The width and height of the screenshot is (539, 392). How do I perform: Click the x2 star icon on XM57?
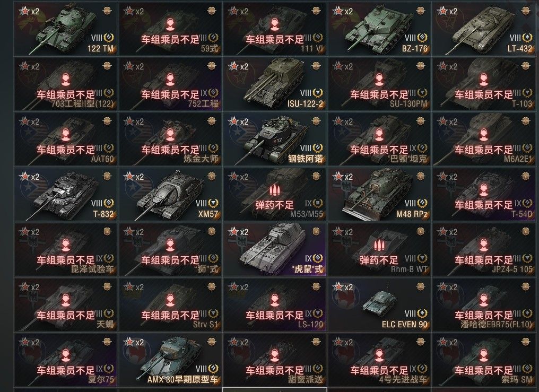point(134,177)
